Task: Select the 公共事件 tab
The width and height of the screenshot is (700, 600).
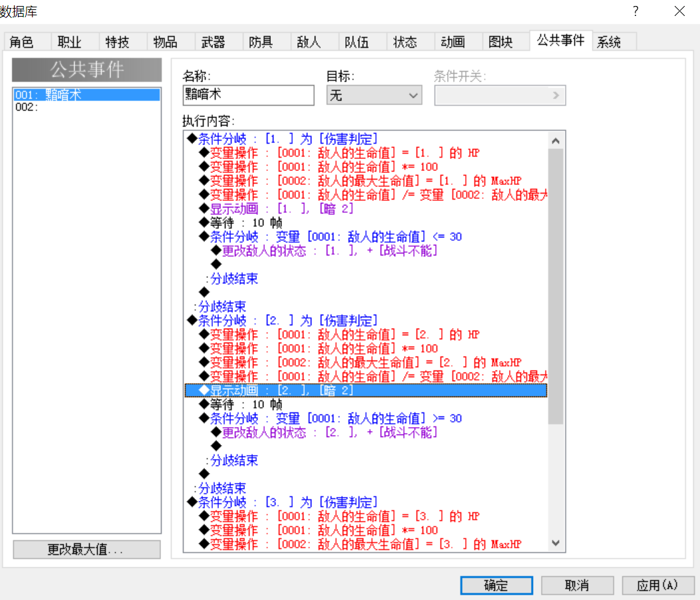Action: pyautogui.click(x=561, y=40)
